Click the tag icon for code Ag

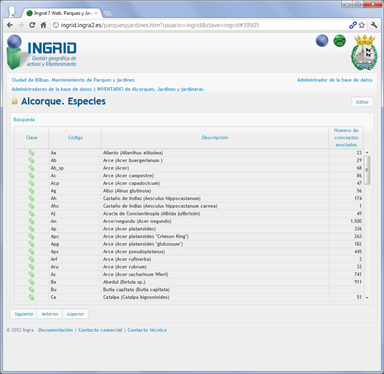click(31, 191)
